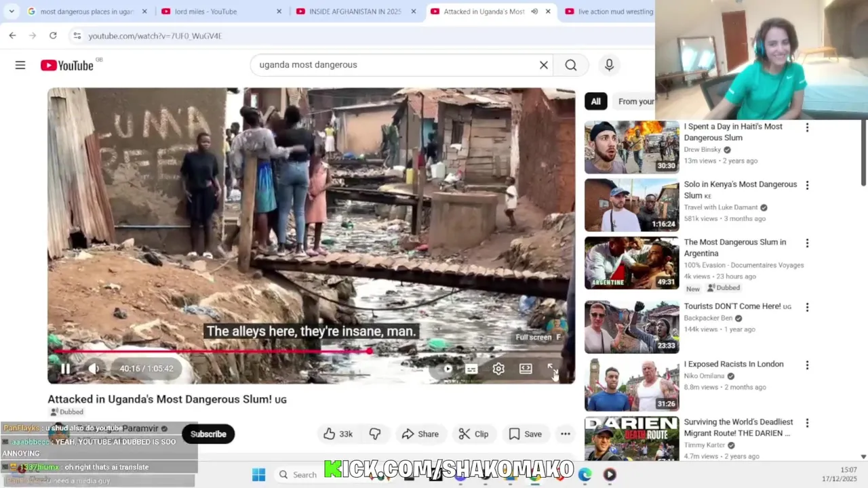This screenshot has height=488, width=868.
Task: Open options for 'Surviving the World's Deadliest' video
Action: (807, 423)
